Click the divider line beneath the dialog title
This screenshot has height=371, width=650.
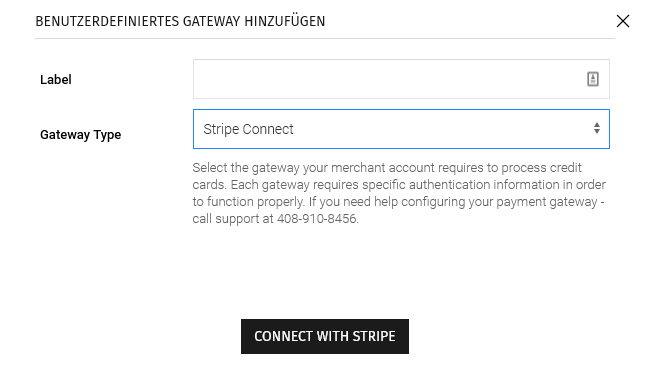click(x=325, y=39)
